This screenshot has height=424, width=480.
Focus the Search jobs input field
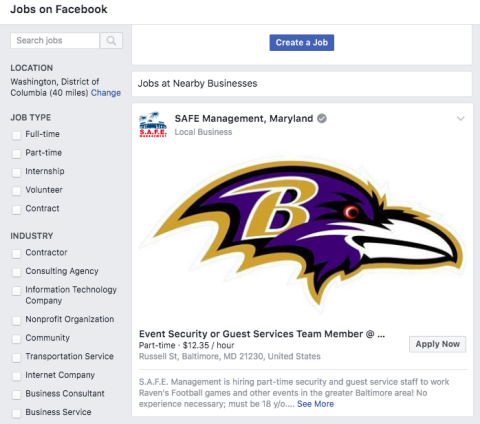coord(55,41)
